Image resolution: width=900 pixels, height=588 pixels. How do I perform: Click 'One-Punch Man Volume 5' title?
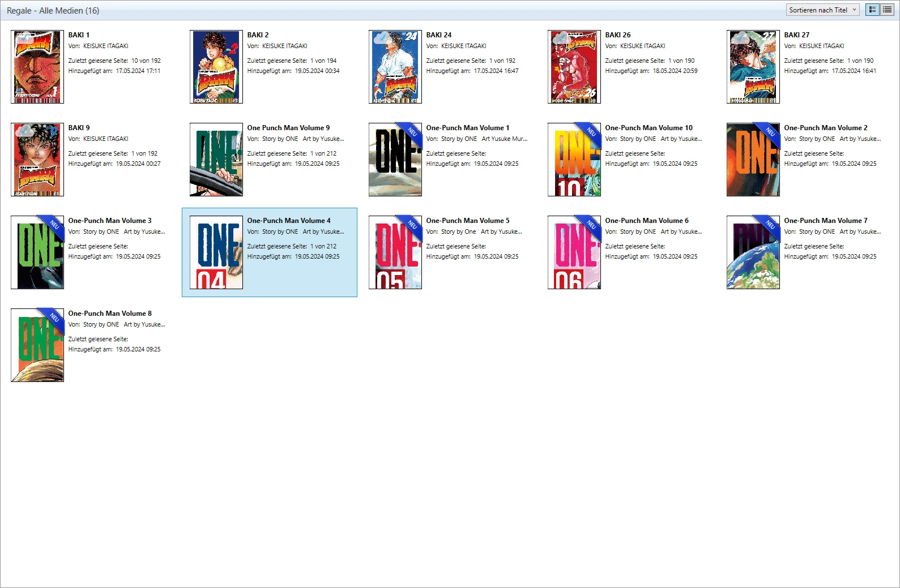pos(468,221)
